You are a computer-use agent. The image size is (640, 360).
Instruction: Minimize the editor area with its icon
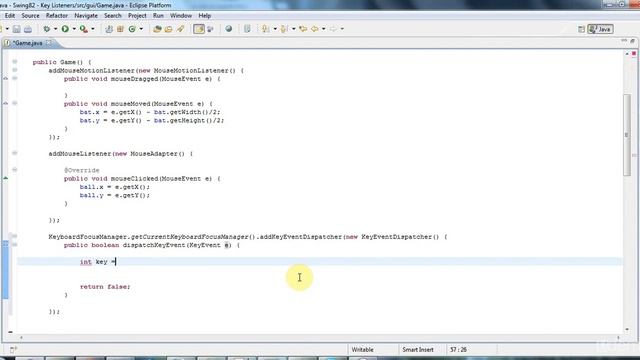[624, 41]
